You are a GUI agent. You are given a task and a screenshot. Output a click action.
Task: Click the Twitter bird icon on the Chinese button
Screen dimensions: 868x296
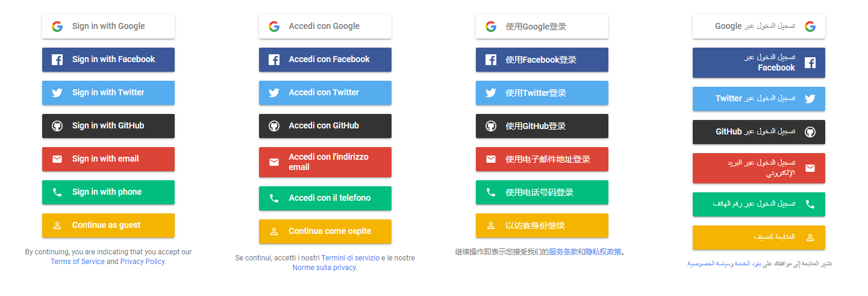[491, 93]
